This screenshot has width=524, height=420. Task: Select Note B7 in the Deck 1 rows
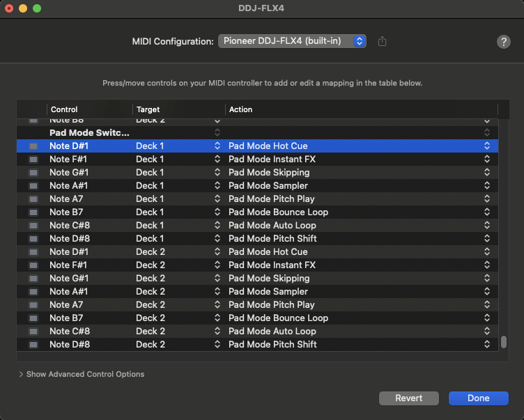coord(66,212)
